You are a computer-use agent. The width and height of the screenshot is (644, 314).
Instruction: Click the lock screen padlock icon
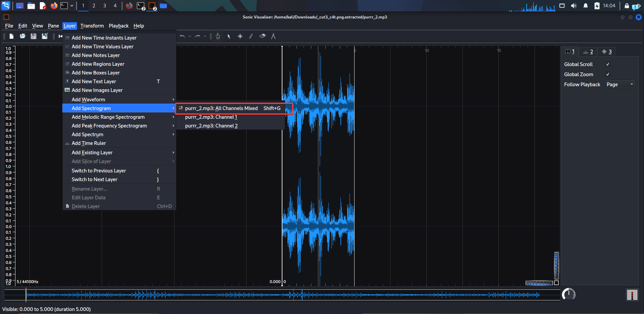[627, 6]
